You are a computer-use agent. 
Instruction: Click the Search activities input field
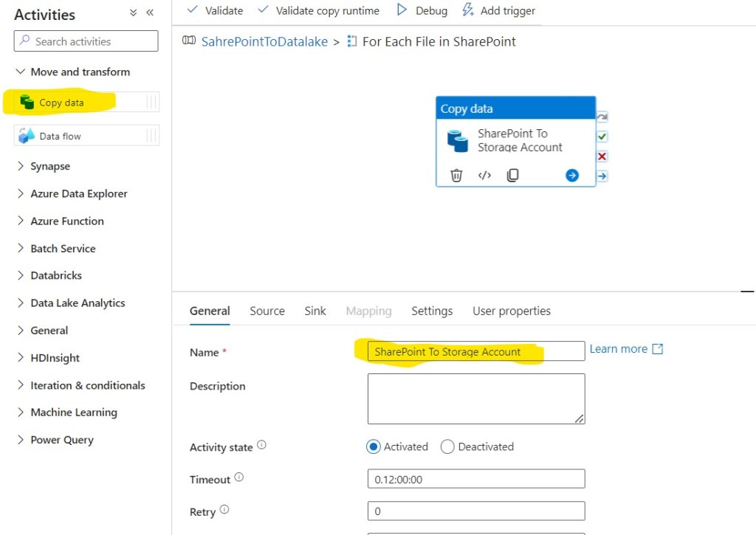point(86,41)
